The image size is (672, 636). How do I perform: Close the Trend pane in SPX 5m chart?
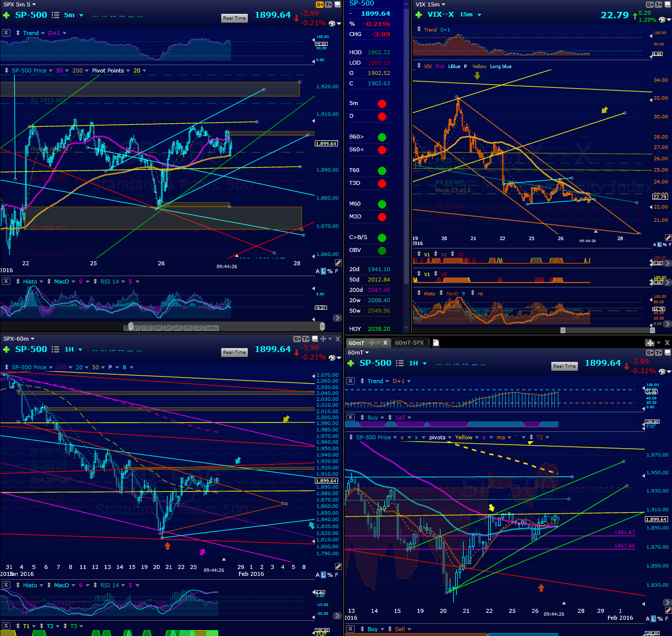click(6, 33)
